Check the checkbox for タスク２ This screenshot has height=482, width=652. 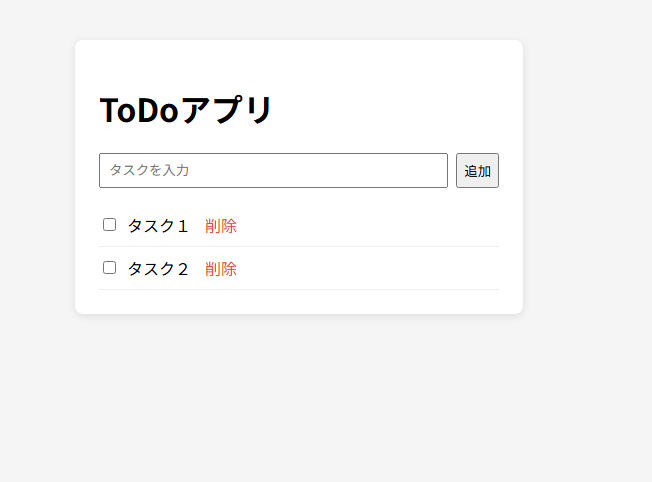pos(109,268)
